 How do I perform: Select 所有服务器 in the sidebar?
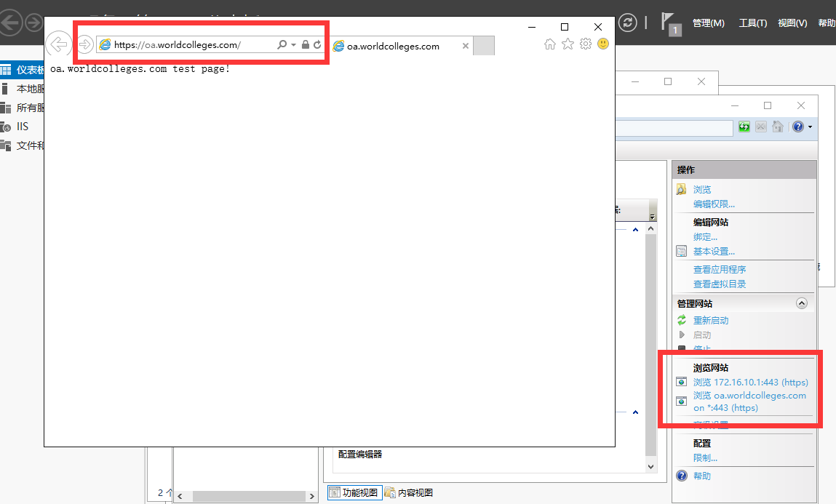point(22,108)
